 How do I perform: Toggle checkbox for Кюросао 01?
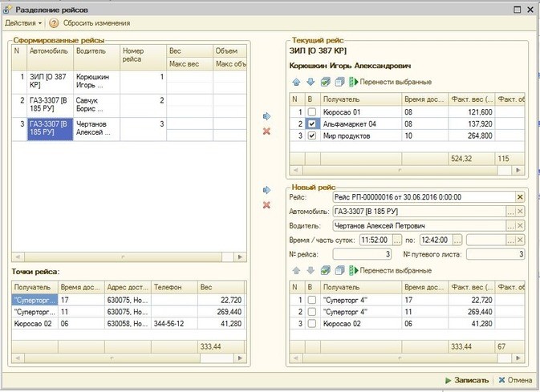pos(312,112)
